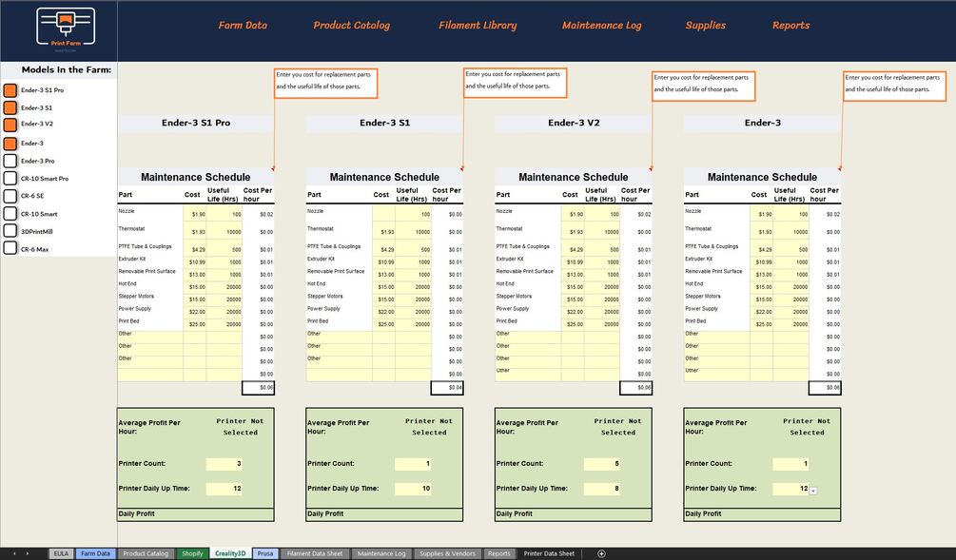Open the Ender-3 Daily Up Time dropdown
The image size is (956, 560).
(813, 491)
